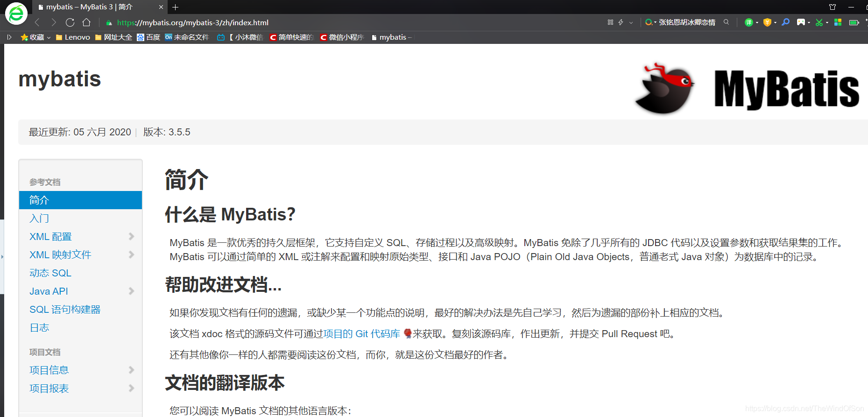Open the game controller dropdown arrow

tap(809, 22)
